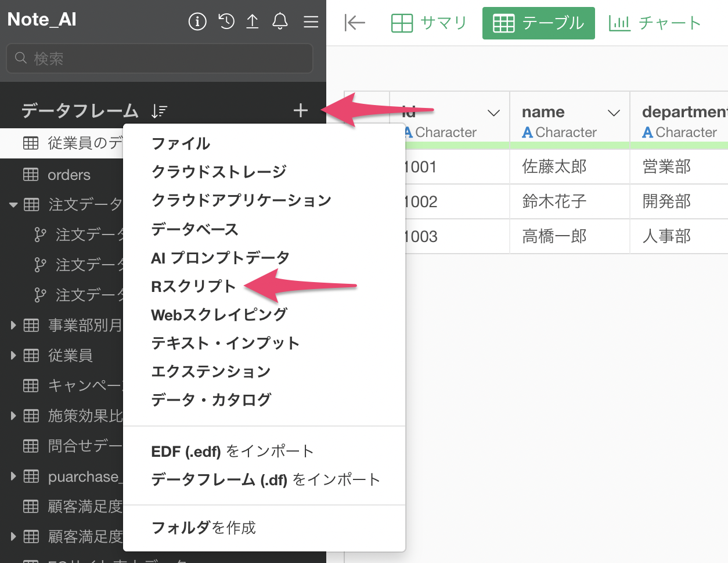
Task: Switch to the テーブル tab
Action: coord(539,23)
